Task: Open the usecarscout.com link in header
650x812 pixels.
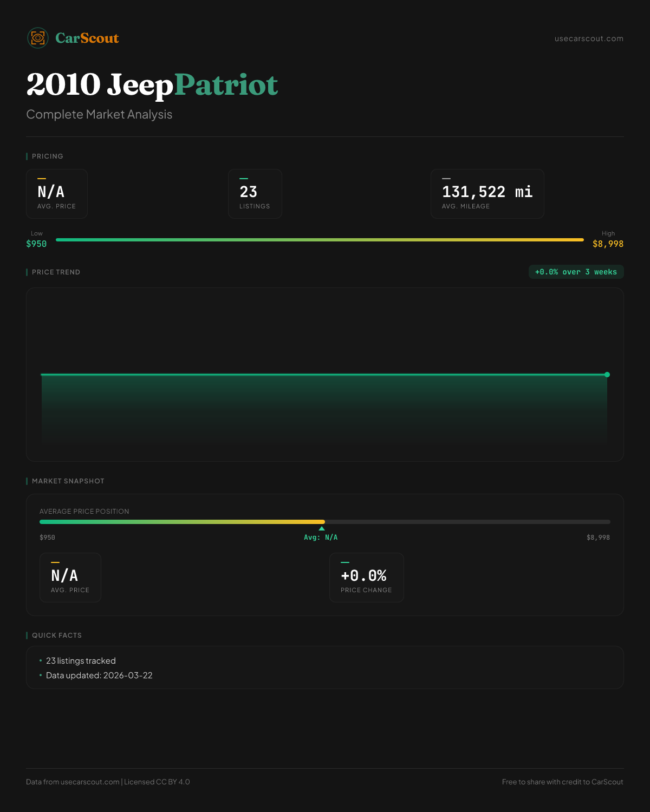Action: [589, 38]
